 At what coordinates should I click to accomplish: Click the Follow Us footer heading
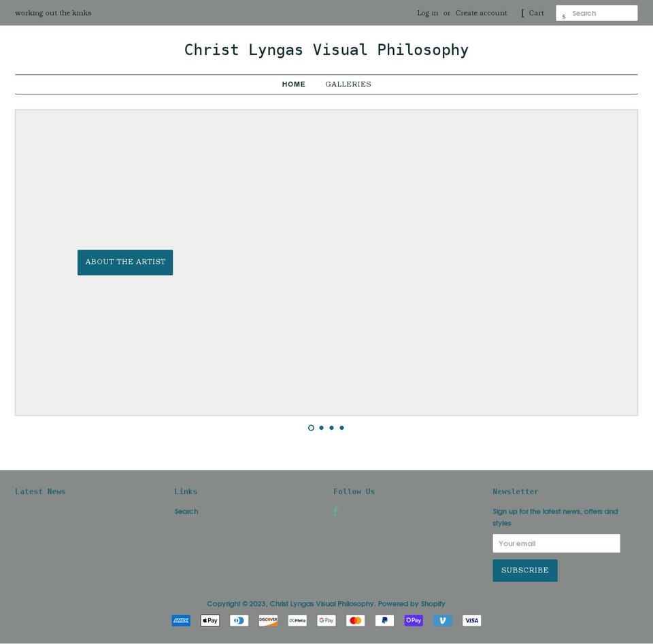point(354,492)
